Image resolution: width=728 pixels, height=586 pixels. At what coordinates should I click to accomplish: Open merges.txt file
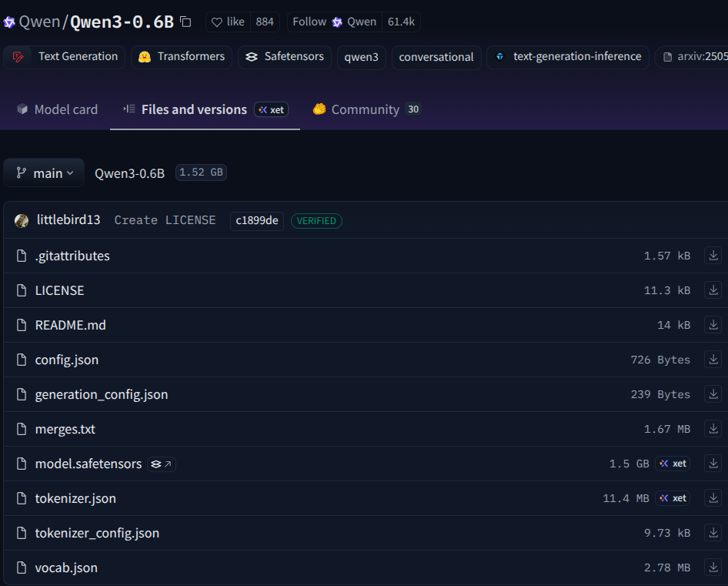point(65,430)
